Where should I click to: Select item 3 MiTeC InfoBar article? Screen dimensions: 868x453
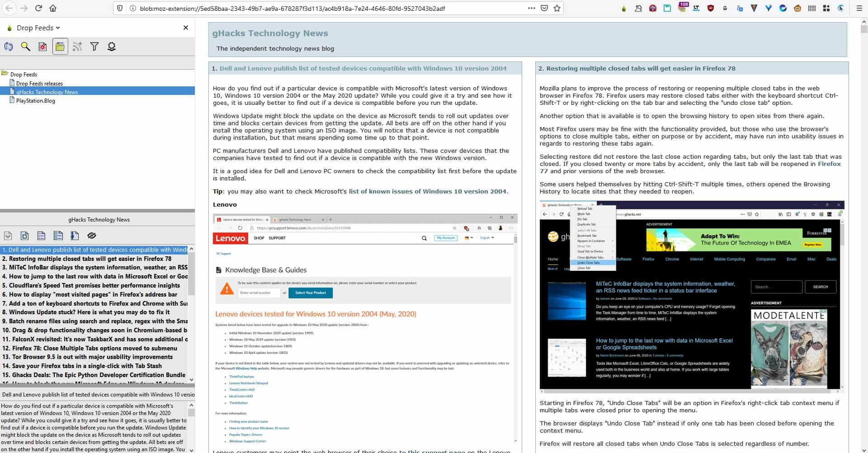click(x=94, y=267)
